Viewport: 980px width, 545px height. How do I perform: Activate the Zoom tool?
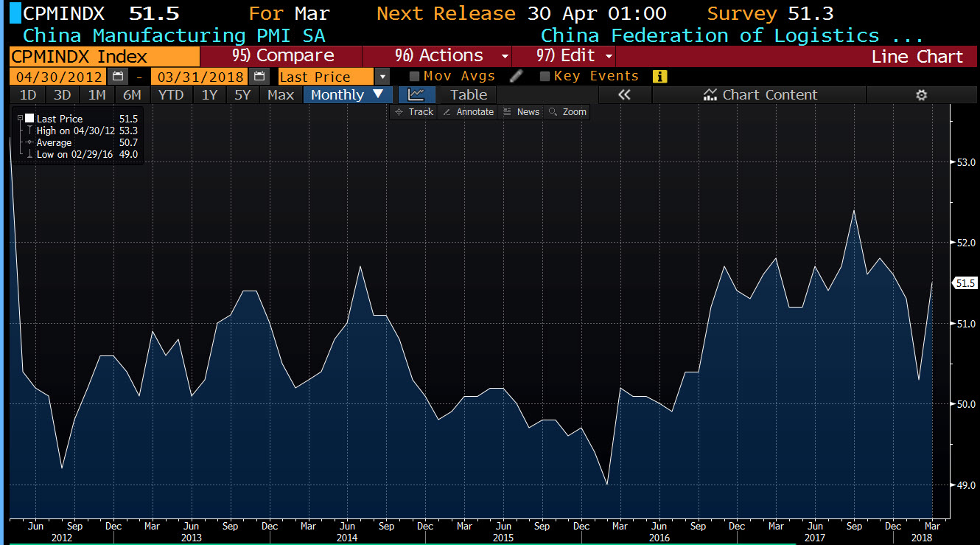[568, 111]
